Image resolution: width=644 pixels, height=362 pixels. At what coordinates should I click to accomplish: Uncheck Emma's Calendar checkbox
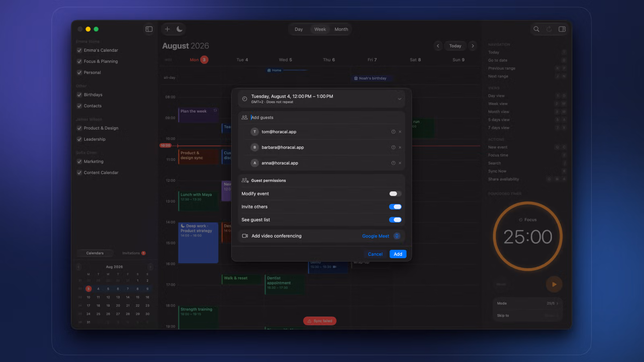point(79,50)
